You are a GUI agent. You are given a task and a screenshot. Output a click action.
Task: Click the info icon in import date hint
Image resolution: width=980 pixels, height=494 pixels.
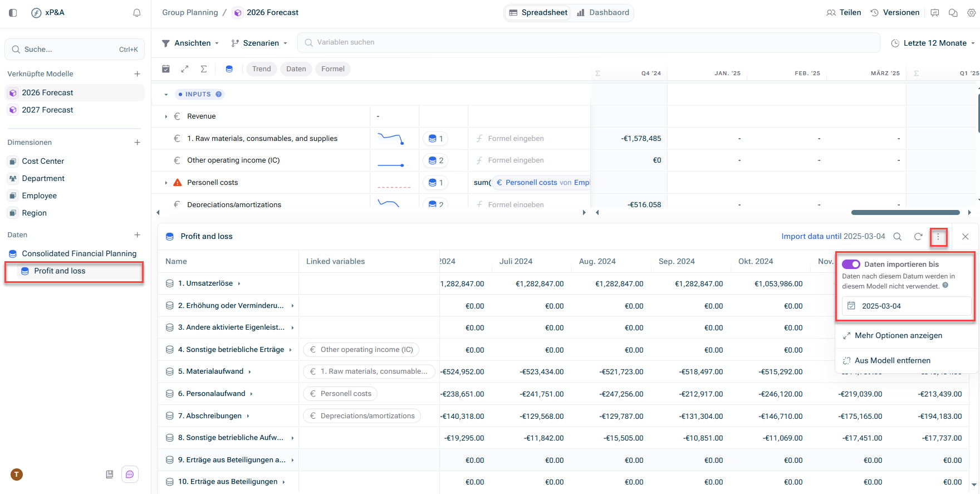945,286
